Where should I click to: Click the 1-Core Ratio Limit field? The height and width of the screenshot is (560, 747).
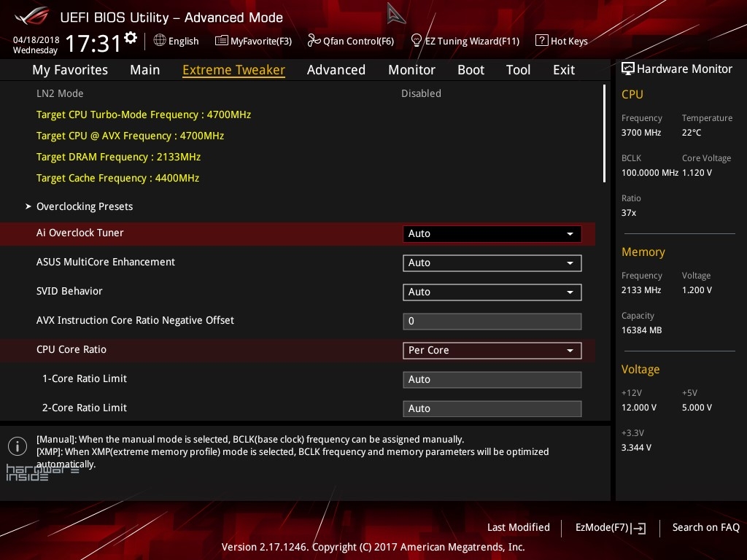tap(492, 379)
